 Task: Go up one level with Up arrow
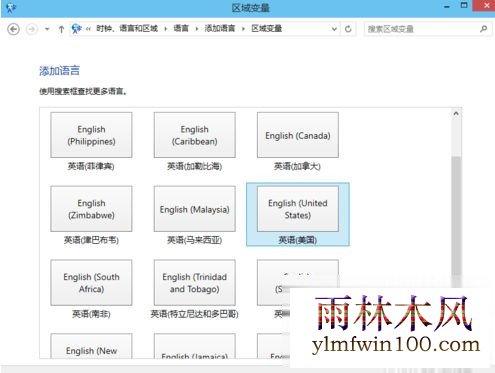point(61,29)
